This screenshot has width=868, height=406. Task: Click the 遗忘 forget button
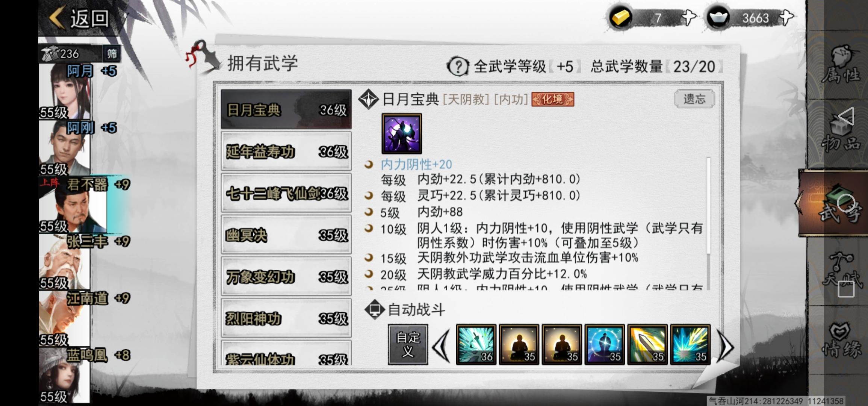pyautogui.click(x=694, y=99)
